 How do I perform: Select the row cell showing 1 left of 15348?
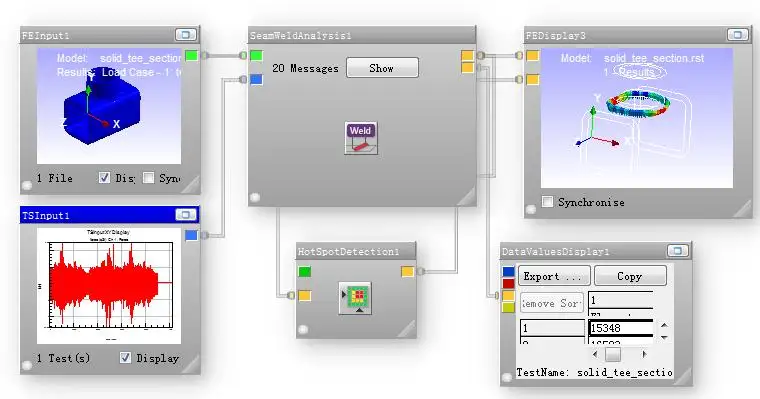(552, 328)
